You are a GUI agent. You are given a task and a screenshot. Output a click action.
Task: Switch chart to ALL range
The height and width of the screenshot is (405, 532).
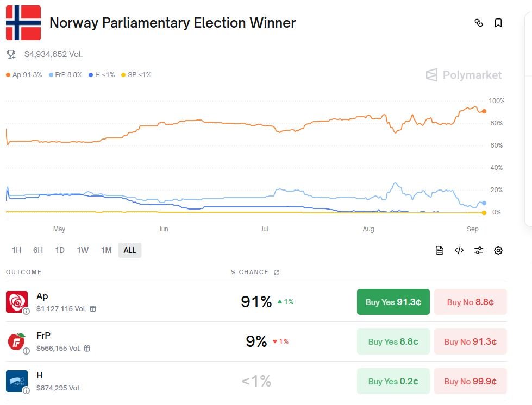click(130, 250)
